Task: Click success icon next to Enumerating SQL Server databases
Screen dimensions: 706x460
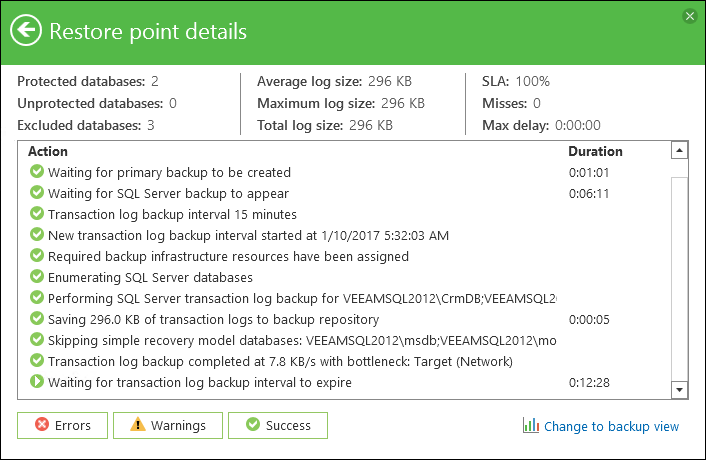Action: pyautogui.click(x=37, y=277)
